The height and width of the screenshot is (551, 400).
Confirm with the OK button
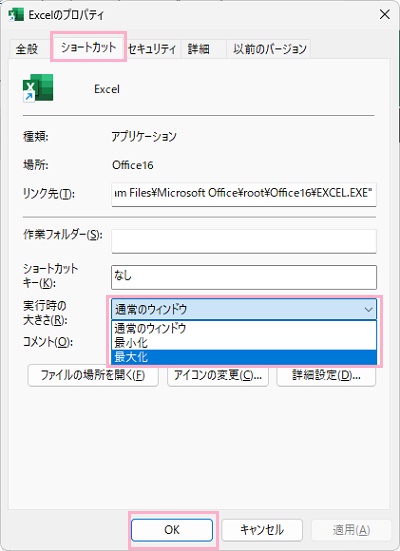(x=172, y=530)
